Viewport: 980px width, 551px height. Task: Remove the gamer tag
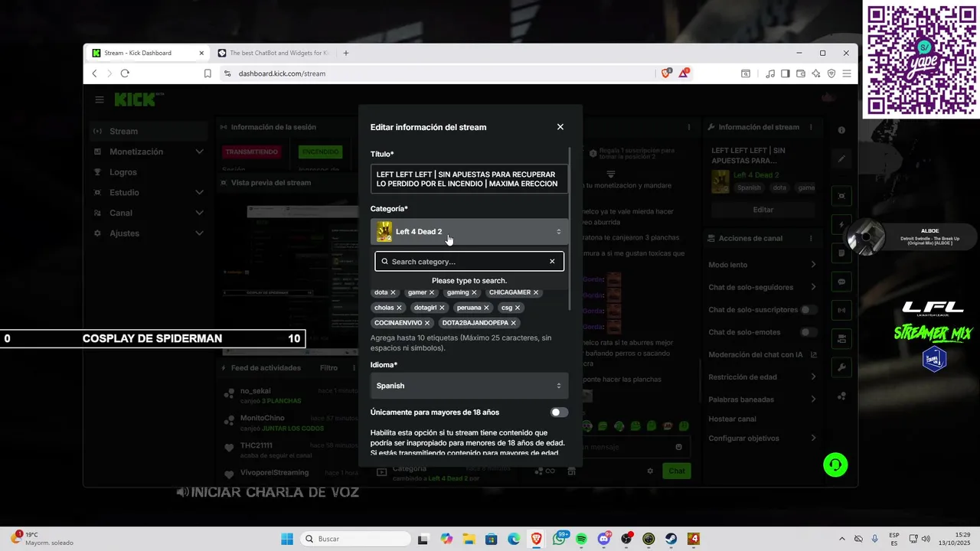click(x=432, y=292)
